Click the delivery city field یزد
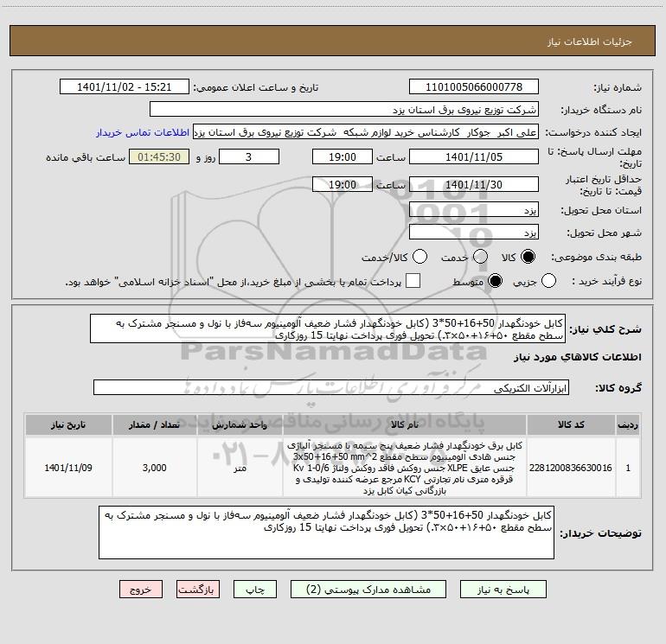 tap(474, 233)
